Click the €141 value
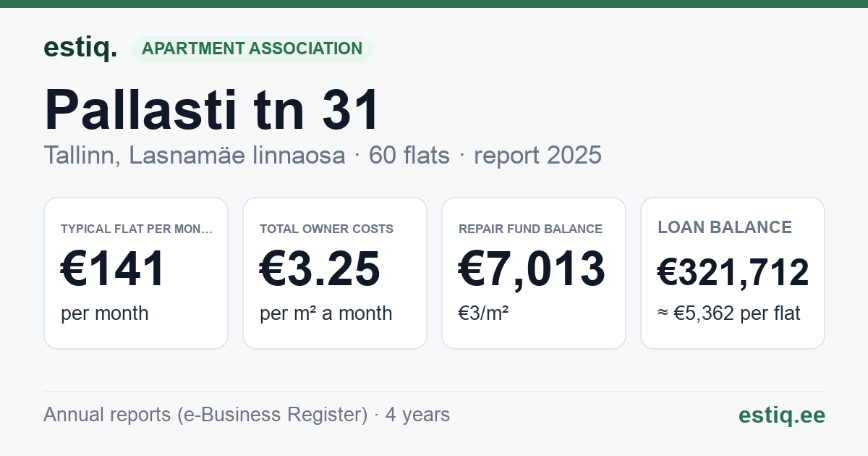The height and width of the screenshot is (456, 868). click(x=114, y=269)
